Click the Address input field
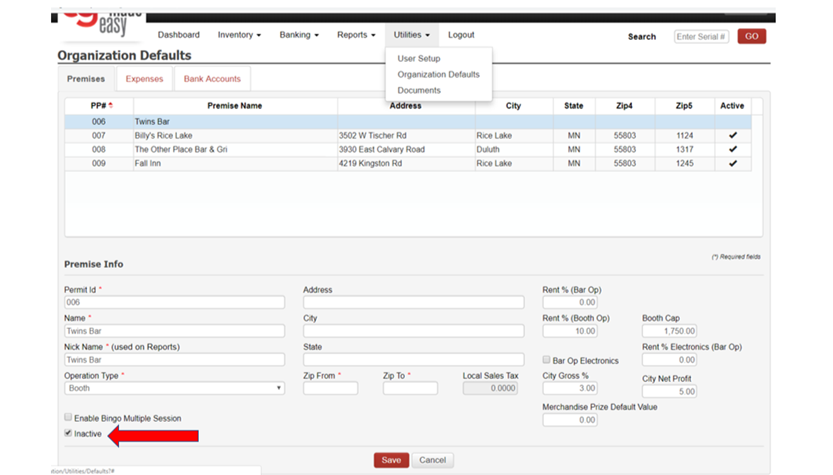This screenshot has width=833, height=475. click(x=413, y=302)
